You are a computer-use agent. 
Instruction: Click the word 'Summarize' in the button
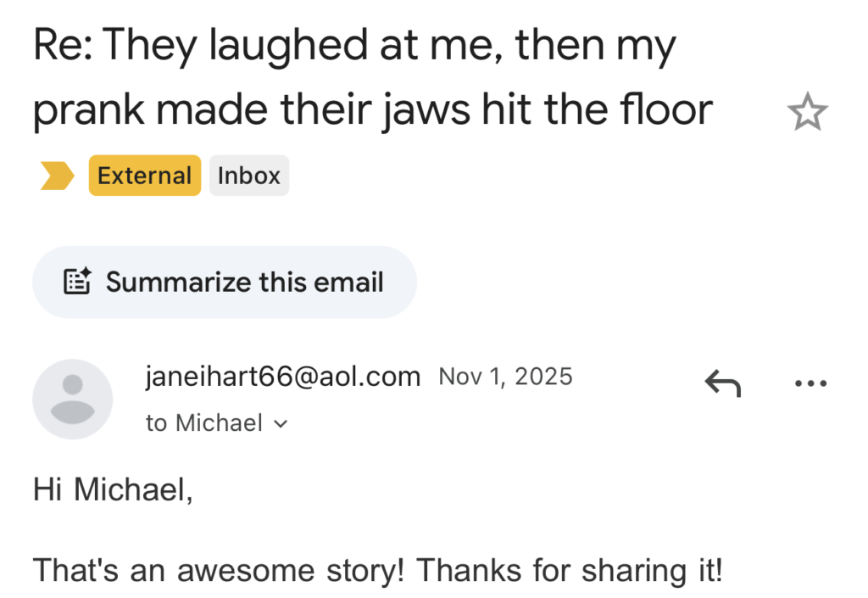coord(178,282)
